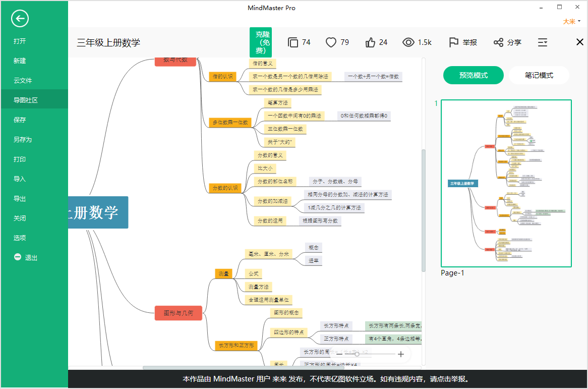
Task: Click the 根据图形写分数 node
Action: pyautogui.click(x=320, y=221)
